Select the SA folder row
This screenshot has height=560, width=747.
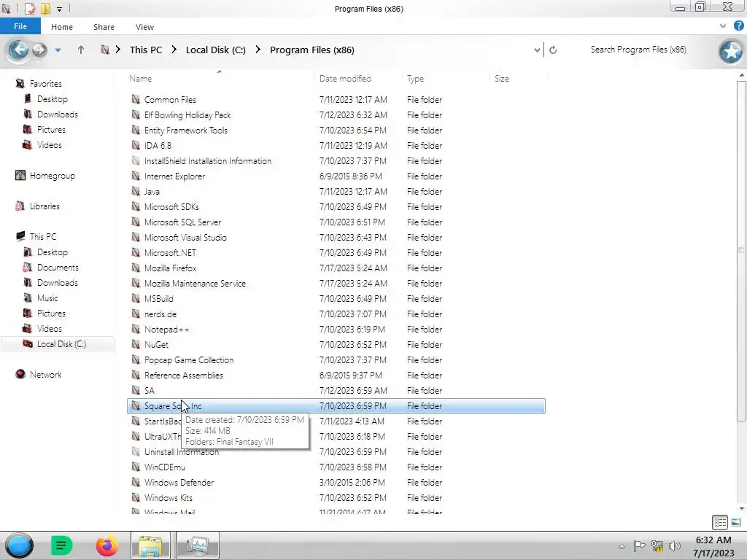pos(336,391)
